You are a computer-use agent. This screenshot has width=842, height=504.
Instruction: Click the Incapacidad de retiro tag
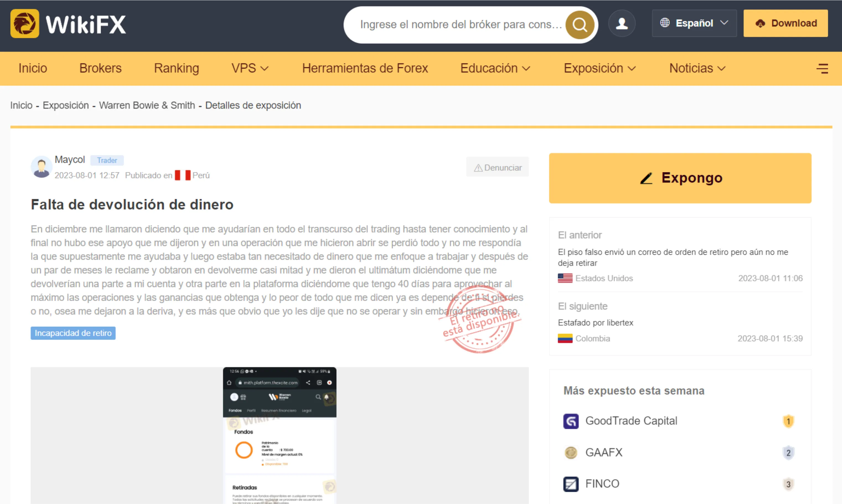click(73, 333)
